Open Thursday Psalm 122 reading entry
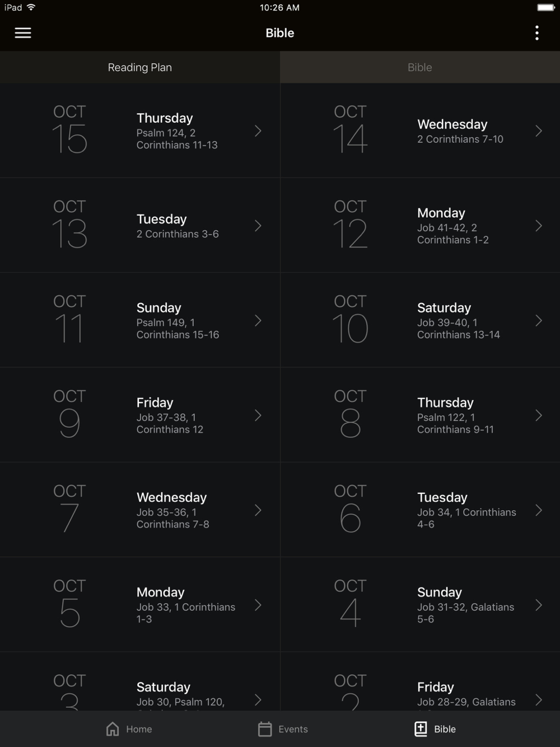 [x=420, y=415]
